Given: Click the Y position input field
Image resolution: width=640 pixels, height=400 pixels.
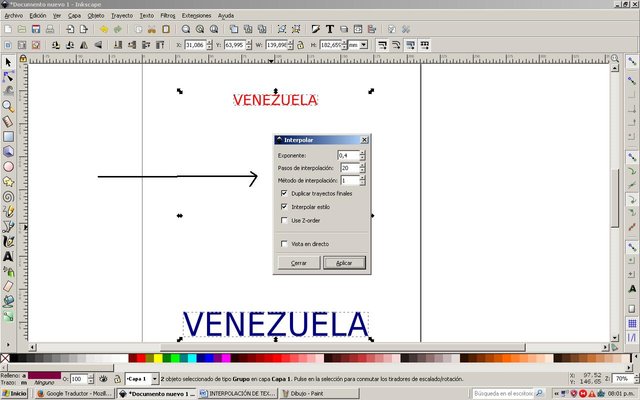Looking at the screenshot, I should pos(235,45).
